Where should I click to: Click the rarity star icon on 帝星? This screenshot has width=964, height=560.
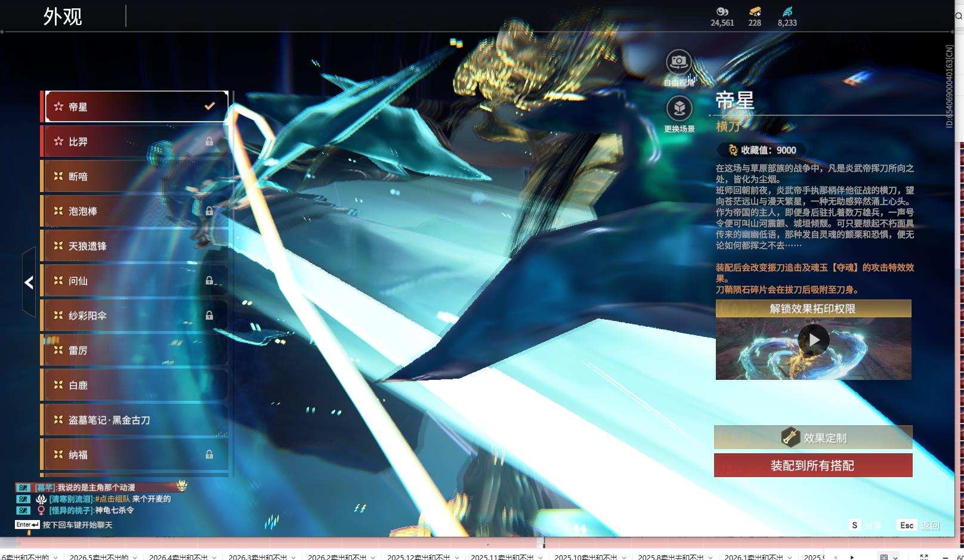[58, 107]
